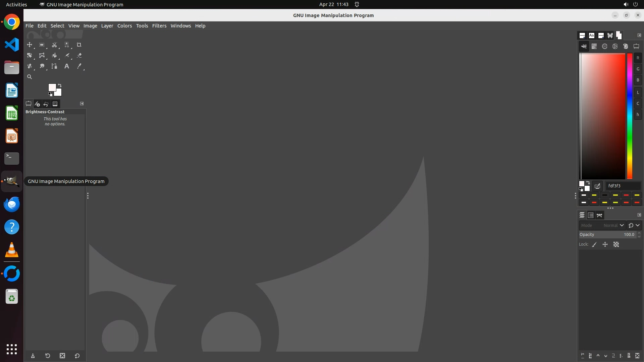Select the Text tool
Image resolution: width=644 pixels, height=362 pixels.
point(66,66)
